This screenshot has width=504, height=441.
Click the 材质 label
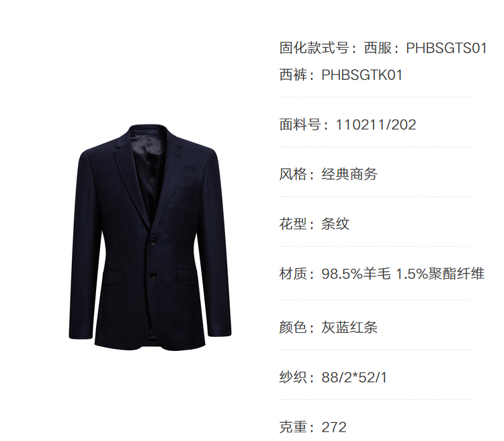[x=293, y=274]
